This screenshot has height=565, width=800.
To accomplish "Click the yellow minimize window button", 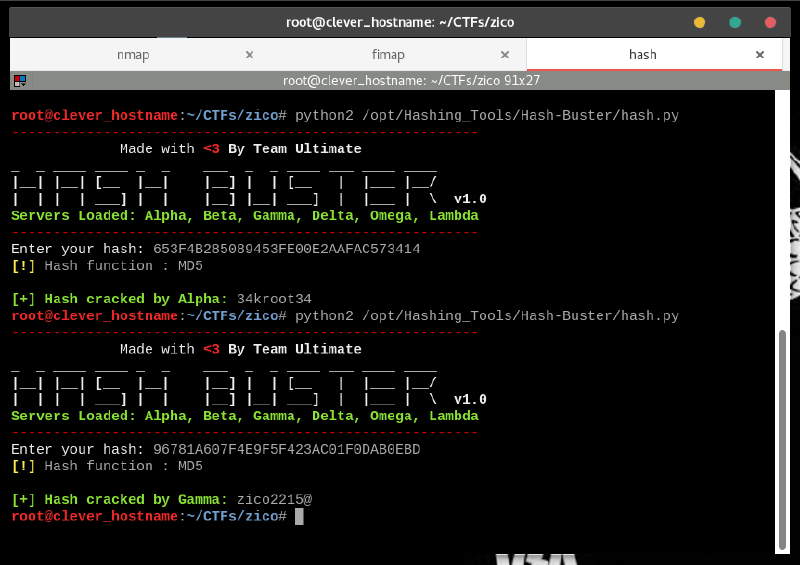I will click(699, 22).
